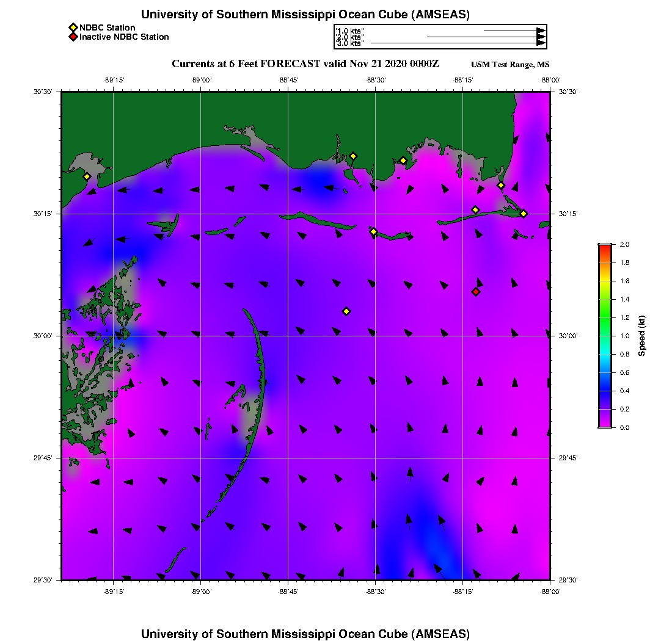672x641 pixels.
Task: Click the bottom AMSEAS Ocean Cube footer title
Action: coord(305,634)
